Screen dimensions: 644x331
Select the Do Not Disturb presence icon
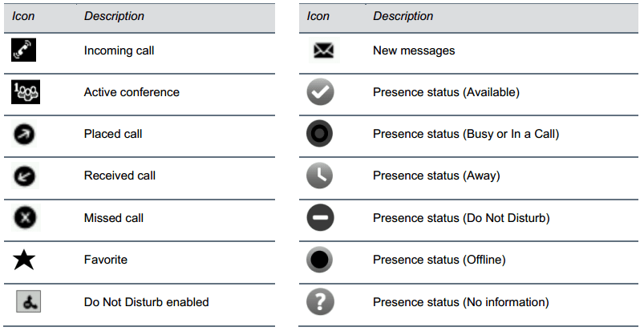click(320, 218)
